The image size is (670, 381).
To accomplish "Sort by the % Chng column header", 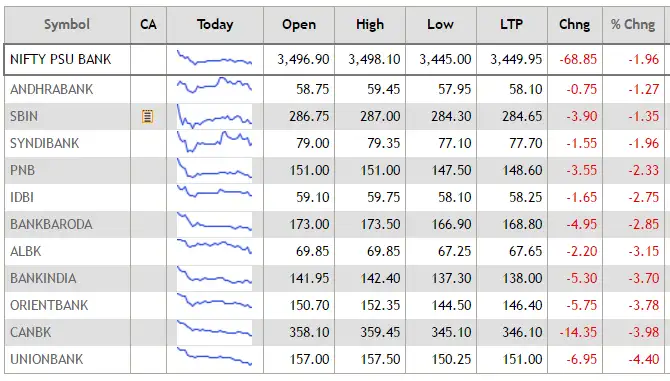I will (633, 24).
